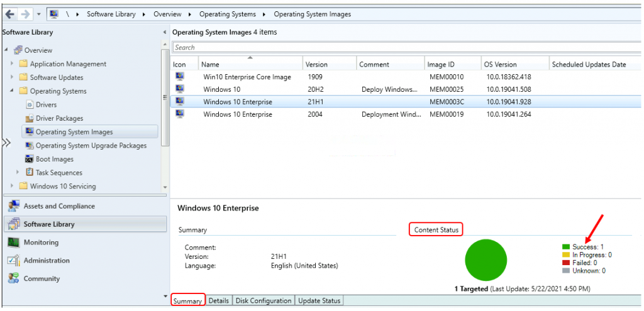Click the Windows 10 Servicing folder icon
Viewport: 644px width, 311px height.
click(x=23, y=186)
